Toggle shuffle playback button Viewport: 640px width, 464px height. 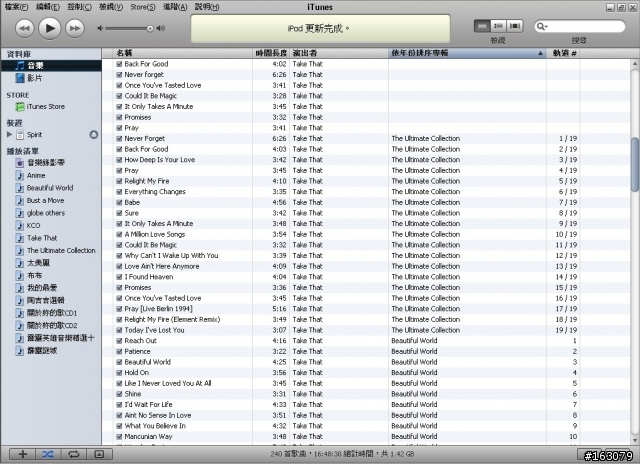pos(48,454)
